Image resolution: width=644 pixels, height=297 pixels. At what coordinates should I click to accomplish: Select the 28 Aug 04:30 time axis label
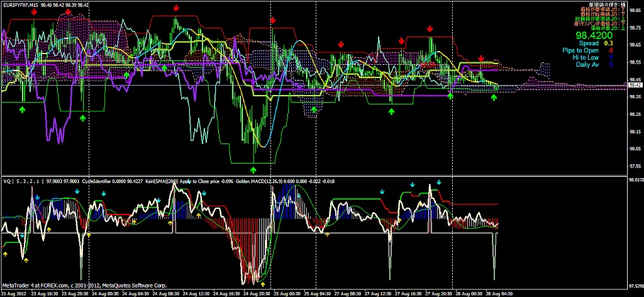click(x=498, y=294)
